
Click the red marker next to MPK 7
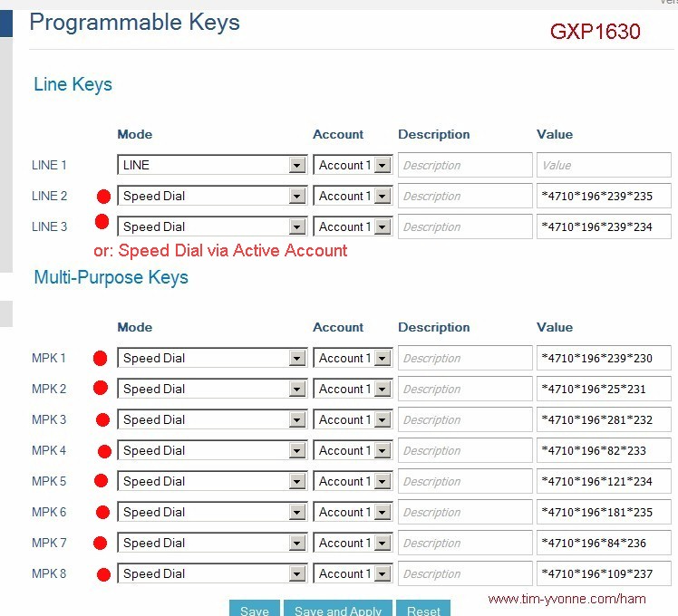point(101,544)
